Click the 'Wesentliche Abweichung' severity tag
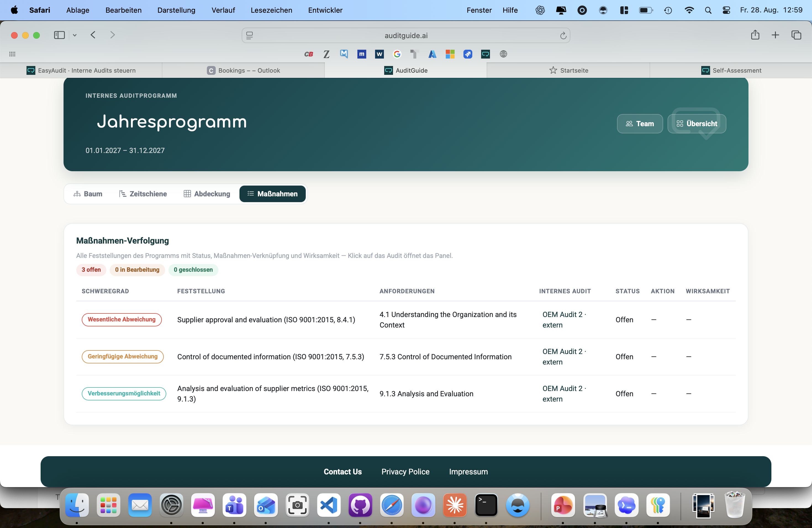 pyautogui.click(x=122, y=319)
